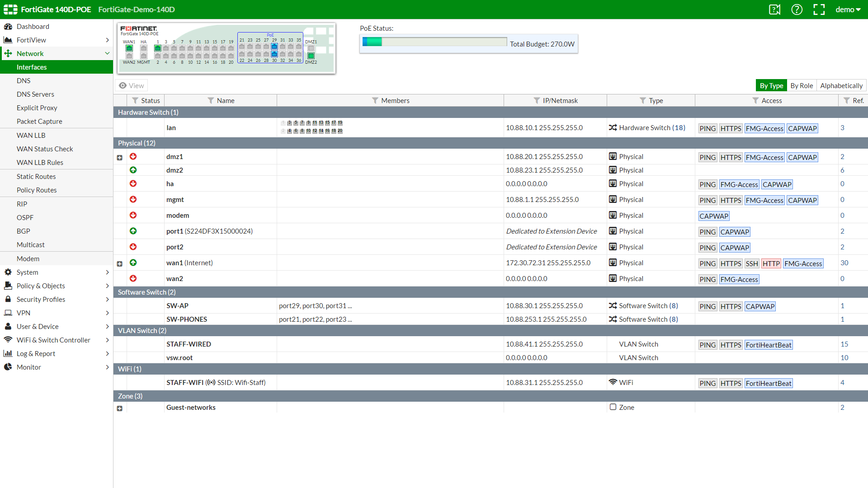868x488 pixels.
Task: Open Static Routes menu item
Action: pos(36,176)
